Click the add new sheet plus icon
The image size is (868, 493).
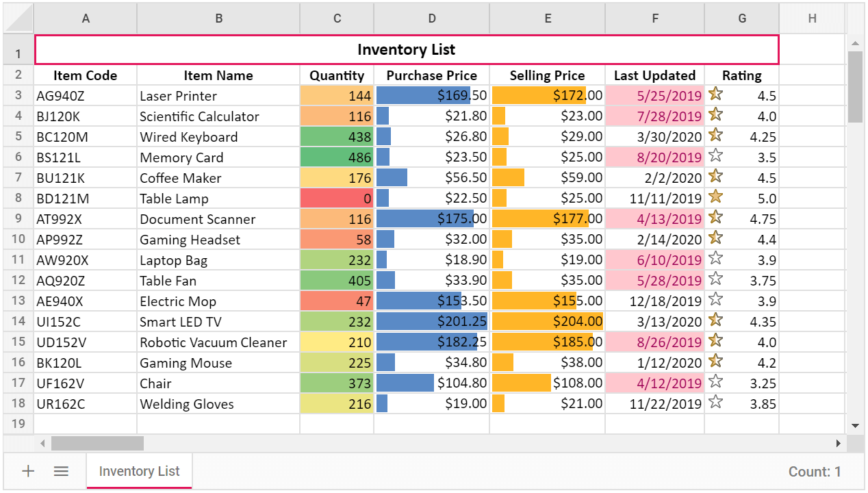coord(28,471)
